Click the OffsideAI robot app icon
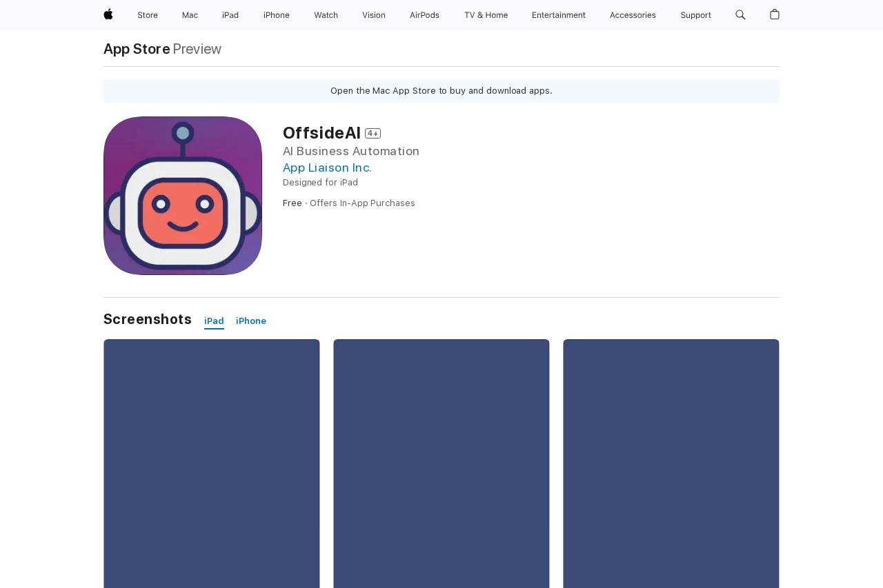The width and height of the screenshot is (883, 588). pyautogui.click(x=183, y=196)
